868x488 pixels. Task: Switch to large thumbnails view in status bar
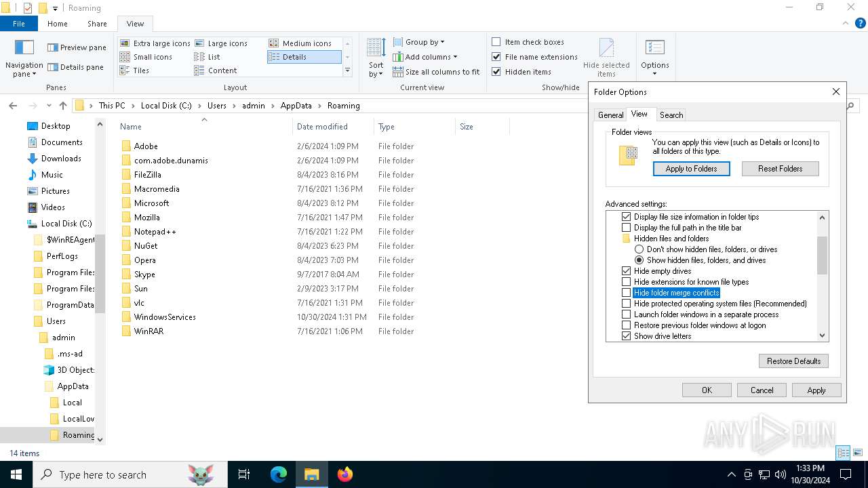858,453
